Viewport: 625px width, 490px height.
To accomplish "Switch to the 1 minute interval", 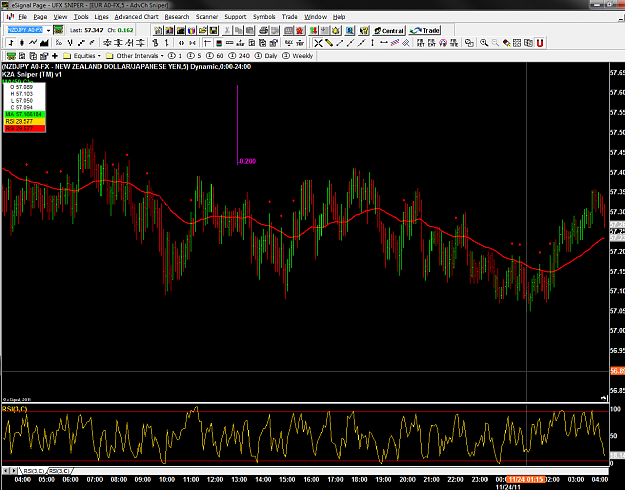I will point(175,56).
